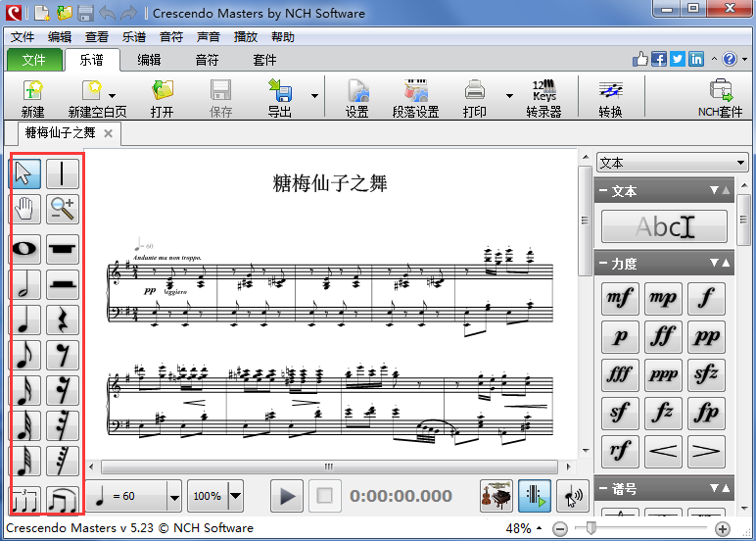
Task: Click the zoom in plus button
Action: pos(723,529)
